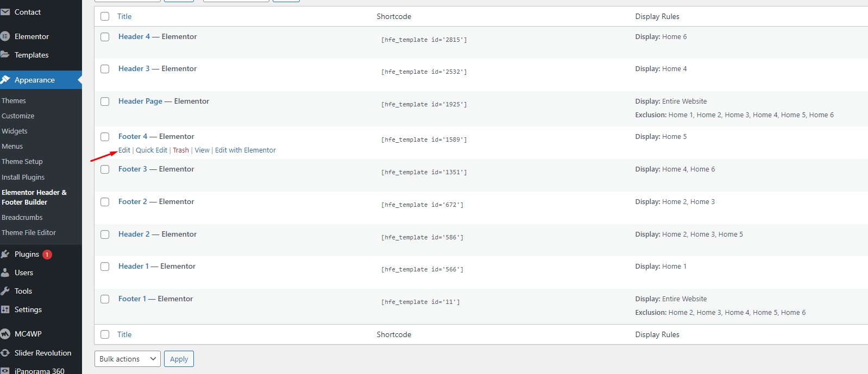
Task: Tick the checkbox for Header 4
Action: coord(105,37)
